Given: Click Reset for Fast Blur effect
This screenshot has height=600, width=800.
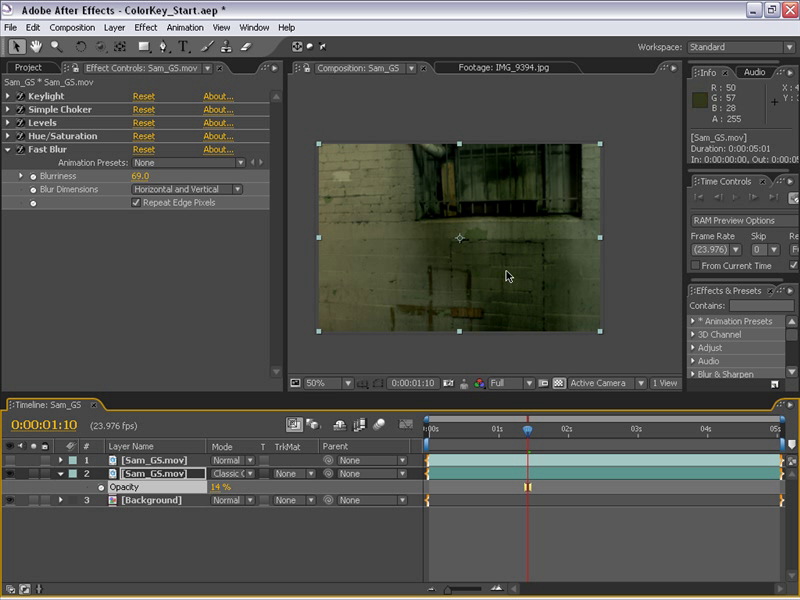Looking at the screenshot, I should pyautogui.click(x=144, y=150).
